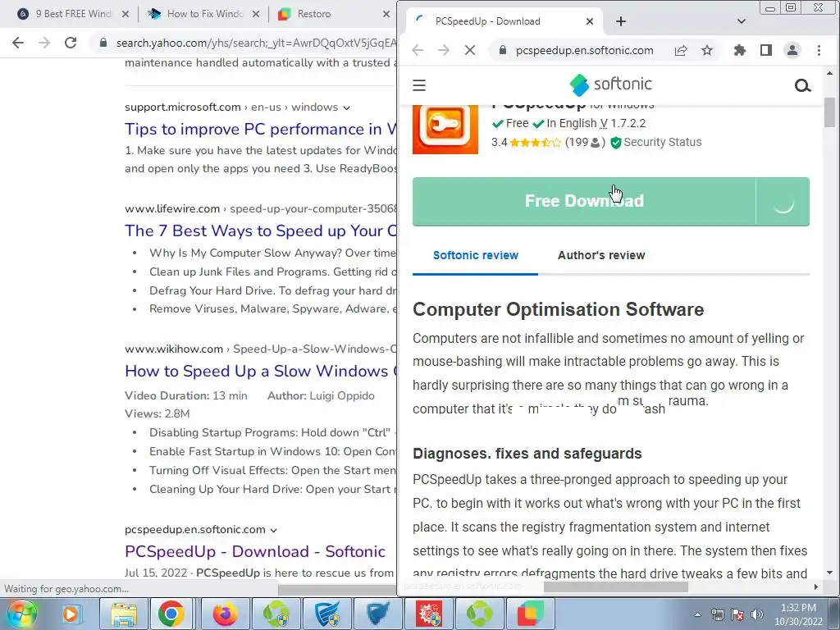Select the Author's review tab
840x630 pixels.
[601, 256]
